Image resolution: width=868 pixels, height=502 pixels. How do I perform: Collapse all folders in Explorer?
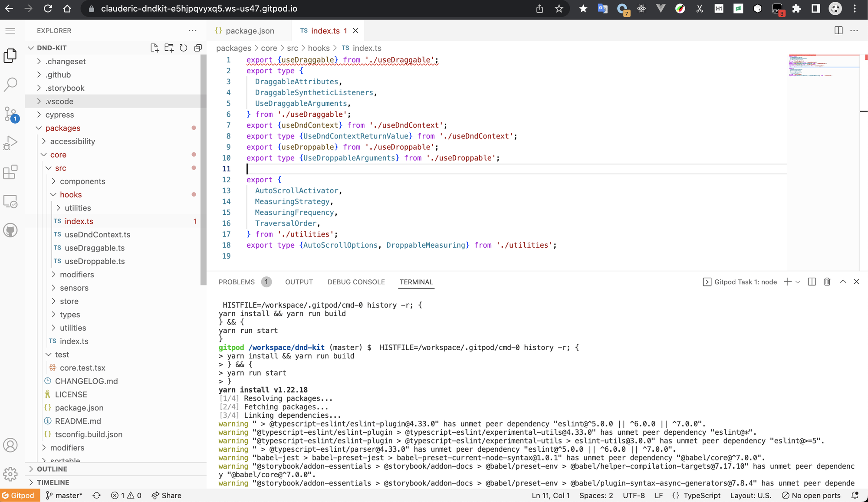pyautogui.click(x=198, y=48)
